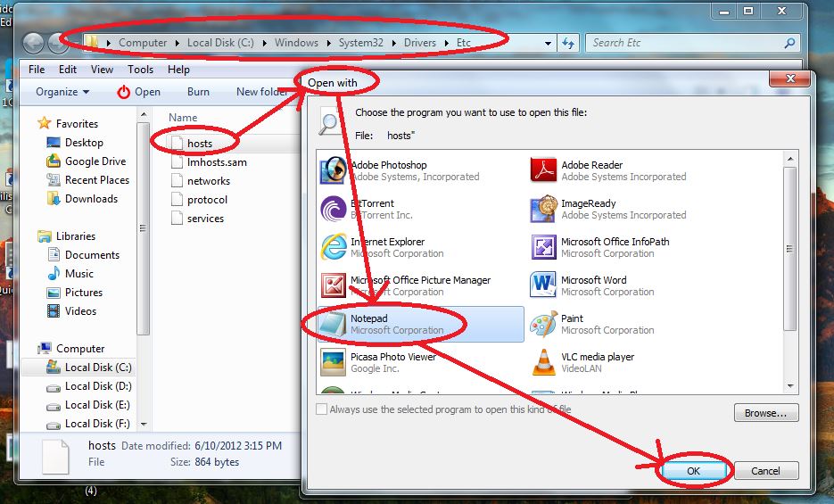The width and height of the screenshot is (834, 504).
Task: Select BitTorrent program icon
Action: click(x=334, y=209)
